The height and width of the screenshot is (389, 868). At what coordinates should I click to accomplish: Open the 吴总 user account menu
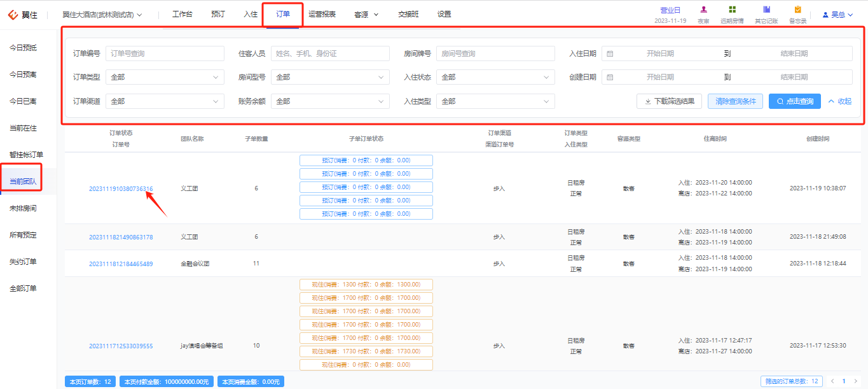837,14
